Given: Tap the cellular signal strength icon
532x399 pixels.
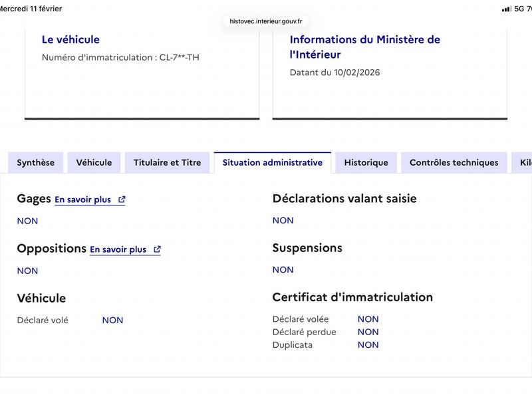Looking at the screenshot, I should click(x=506, y=9).
